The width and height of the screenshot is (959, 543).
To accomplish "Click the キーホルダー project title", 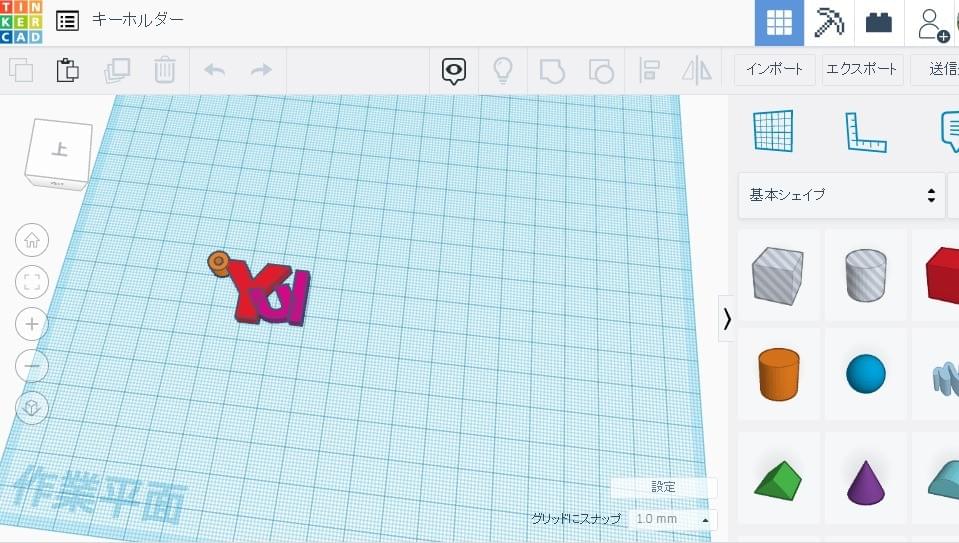I will tap(138, 20).
